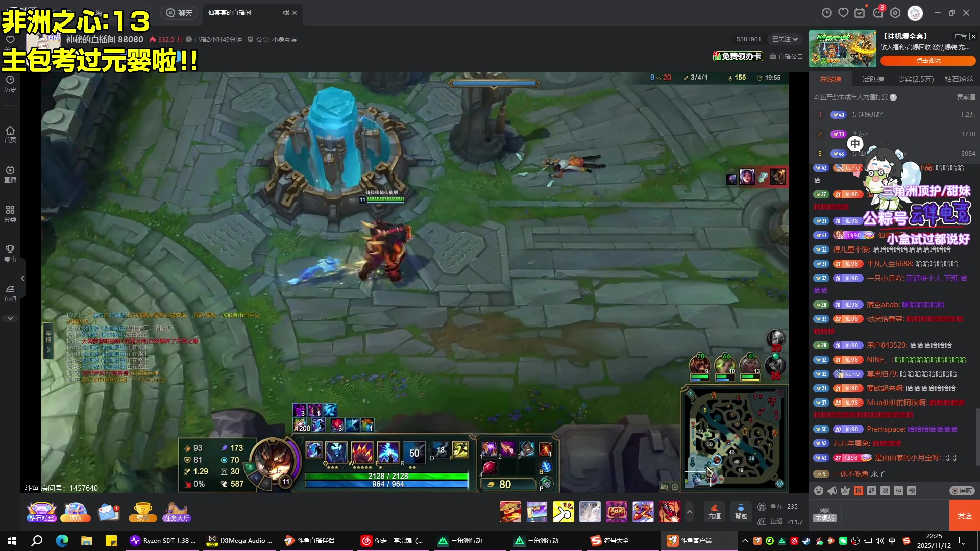Open the 充值 recharge icon
The image size is (980, 551).
714,511
